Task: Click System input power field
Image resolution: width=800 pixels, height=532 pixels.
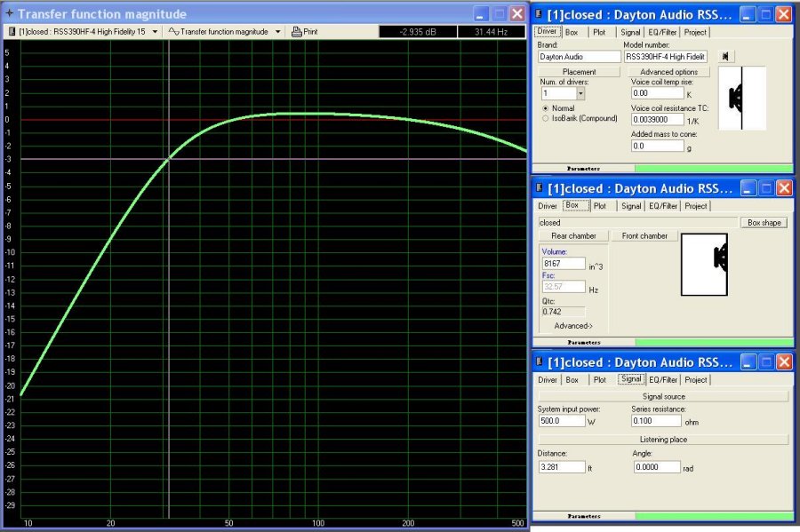Action: tap(562, 421)
